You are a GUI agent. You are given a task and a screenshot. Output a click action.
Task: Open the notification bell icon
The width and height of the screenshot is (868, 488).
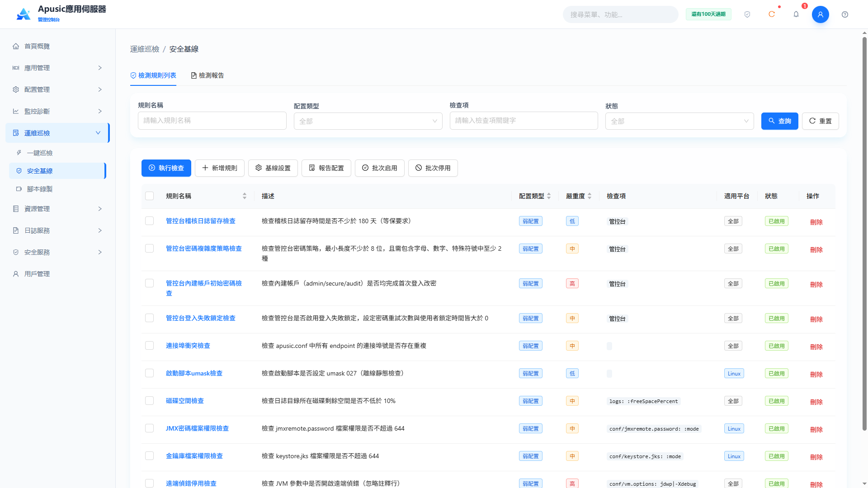coord(796,14)
